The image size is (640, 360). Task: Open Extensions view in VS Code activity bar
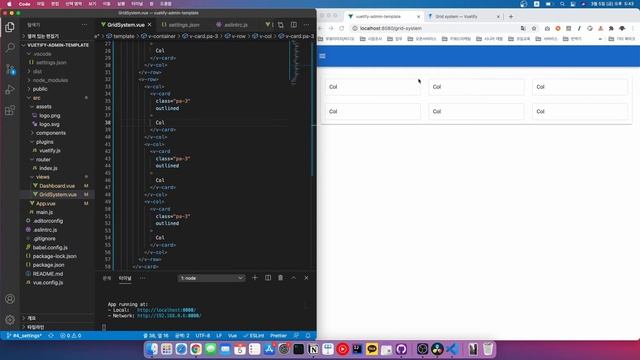point(10,110)
